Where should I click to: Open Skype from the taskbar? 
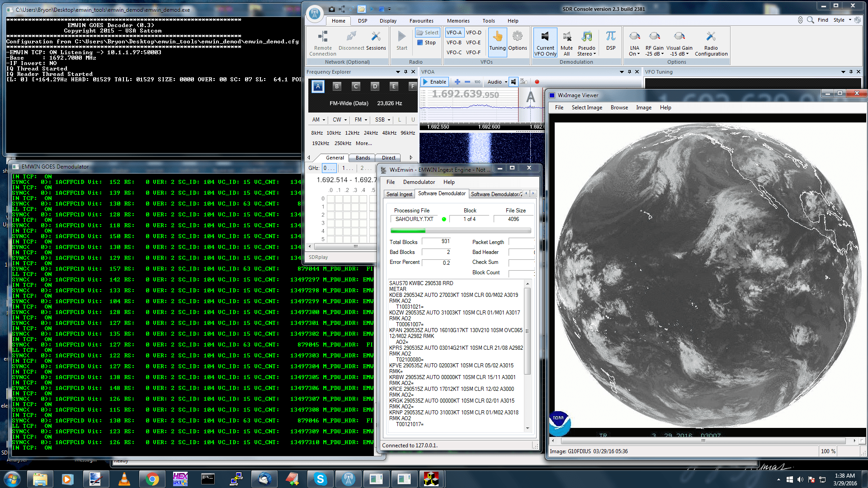[x=320, y=479]
